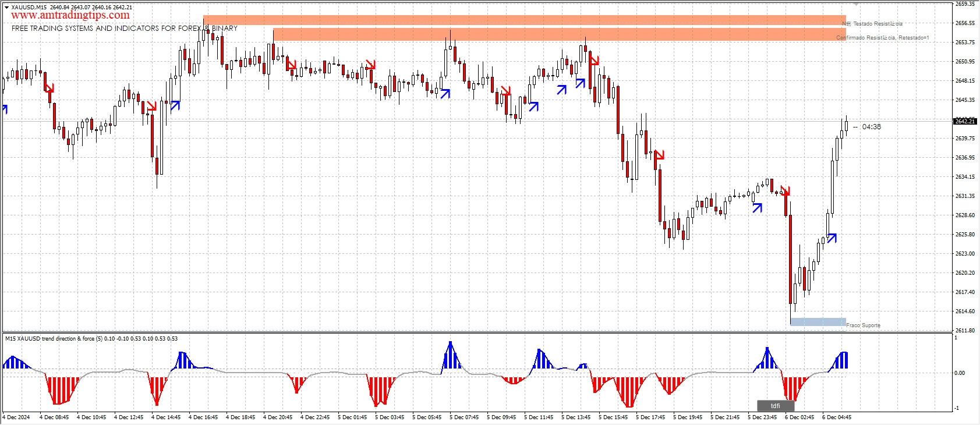This screenshot has height=425, width=980.
Task: Click the www.amtradingtips.com link text
Action: click(70, 16)
